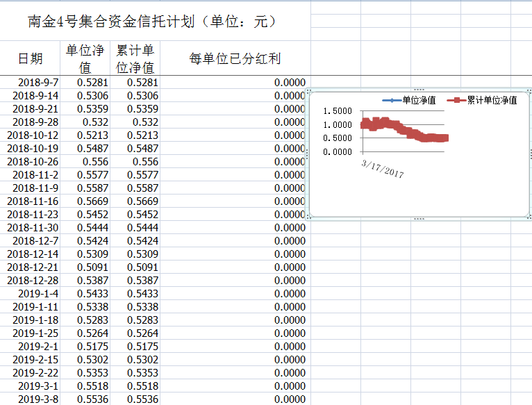Click the 单位净值 column header cell

[85, 58]
